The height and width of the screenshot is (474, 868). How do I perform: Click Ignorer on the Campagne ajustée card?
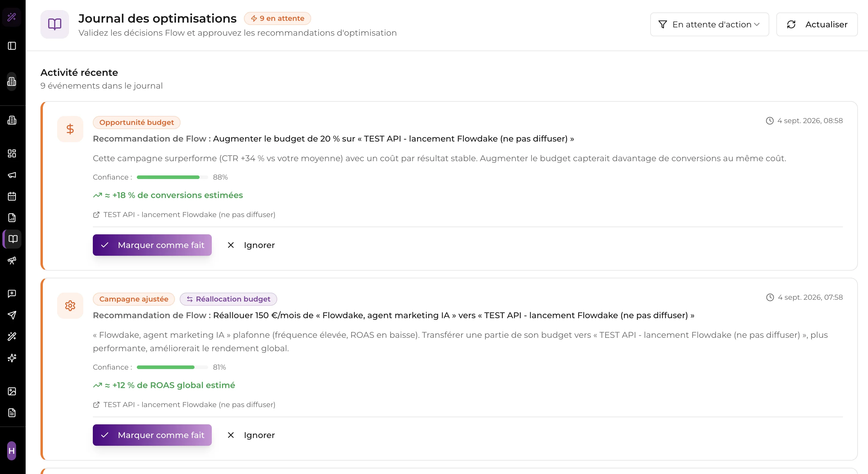[x=251, y=435]
